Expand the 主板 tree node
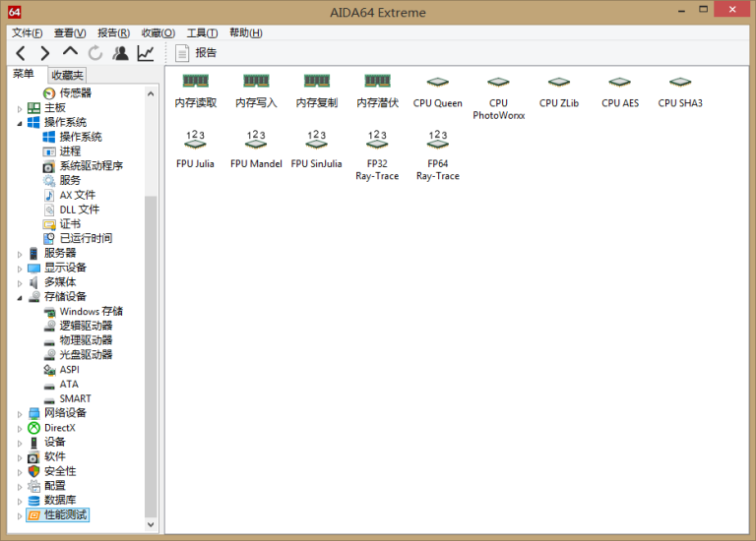Screen dimensions: 756x541 pos(20,109)
